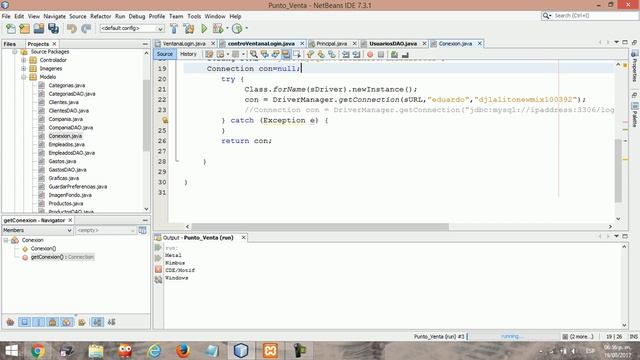Expand the Imagenes package node
This screenshot has width=640, height=360.
point(24,69)
